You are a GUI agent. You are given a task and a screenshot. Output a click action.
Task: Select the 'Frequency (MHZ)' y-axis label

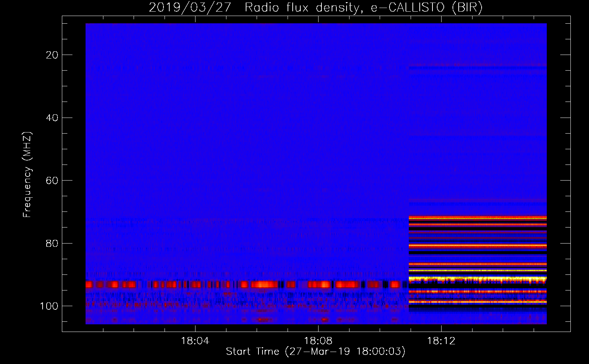pos(27,175)
